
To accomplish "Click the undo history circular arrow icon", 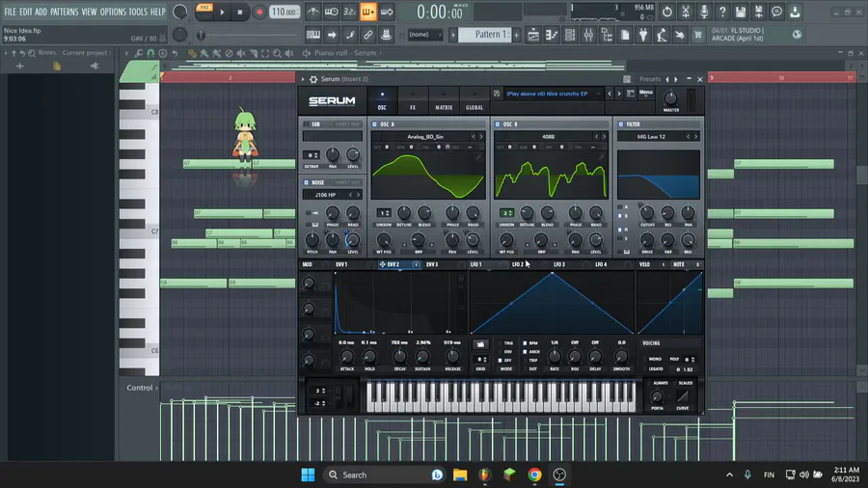I will click(667, 12).
